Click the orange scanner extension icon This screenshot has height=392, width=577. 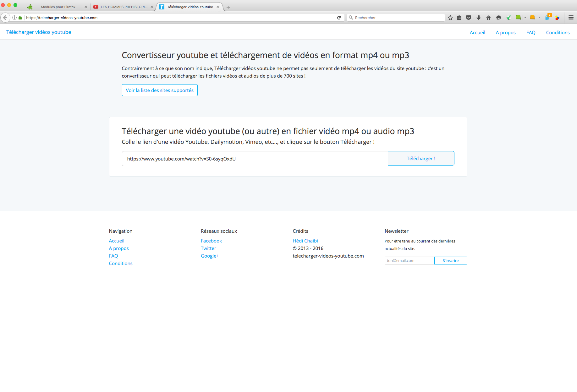(532, 18)
